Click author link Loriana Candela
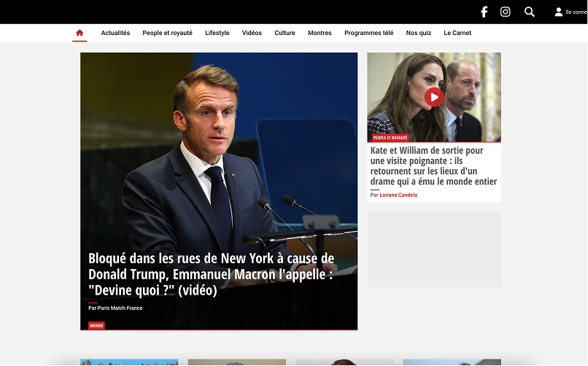Viewport: 588px width, 366px height. coord(398,195)
